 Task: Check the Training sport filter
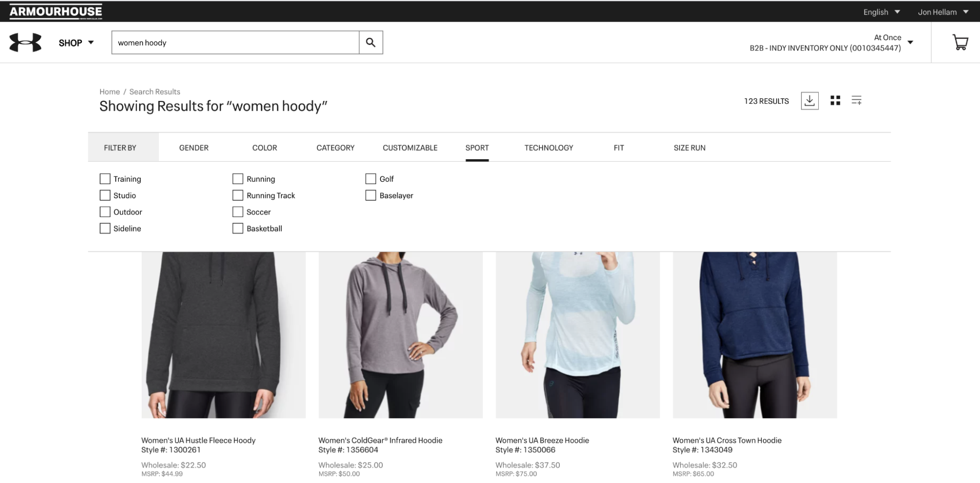click(x=105, y=179)
